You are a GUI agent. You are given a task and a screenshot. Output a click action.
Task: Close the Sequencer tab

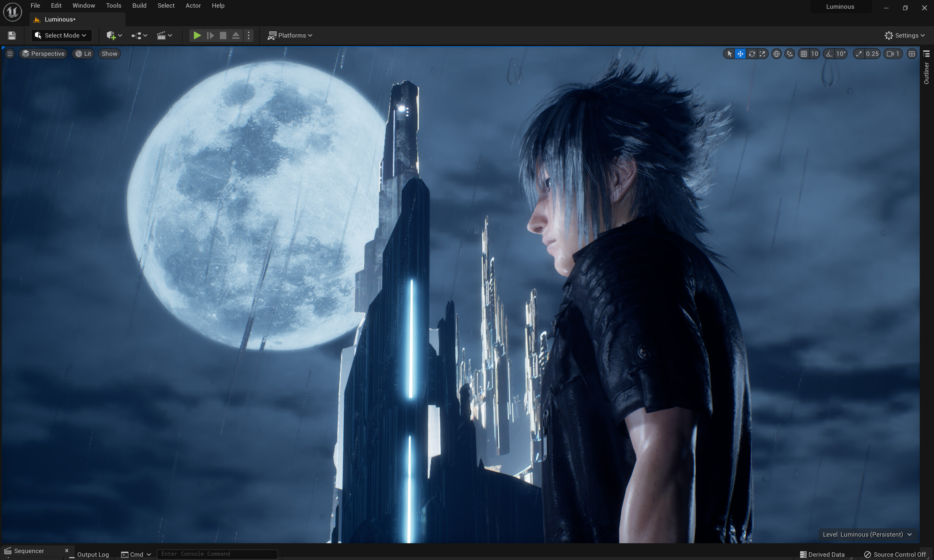(67, 551)
